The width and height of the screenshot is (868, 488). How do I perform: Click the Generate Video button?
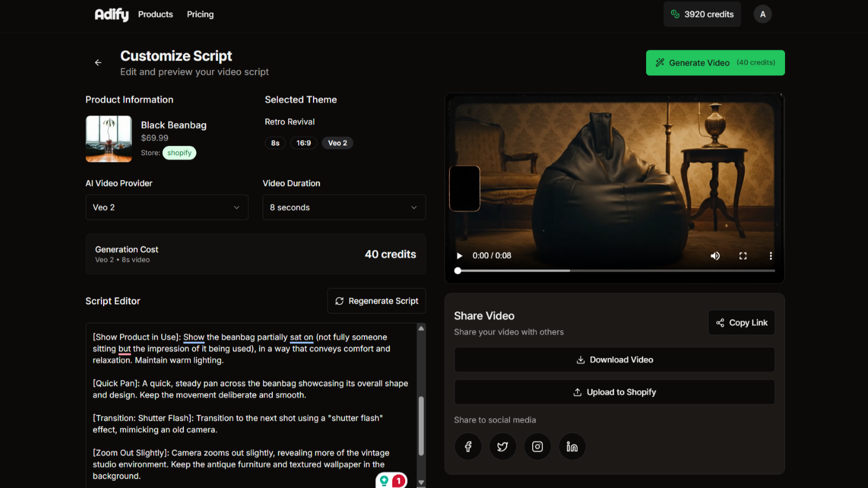[x=715, y=63]
